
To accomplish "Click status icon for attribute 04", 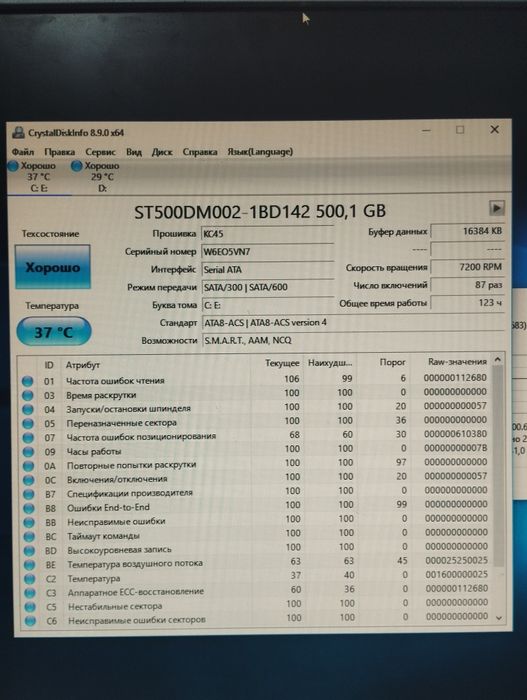I will (28, 409).
